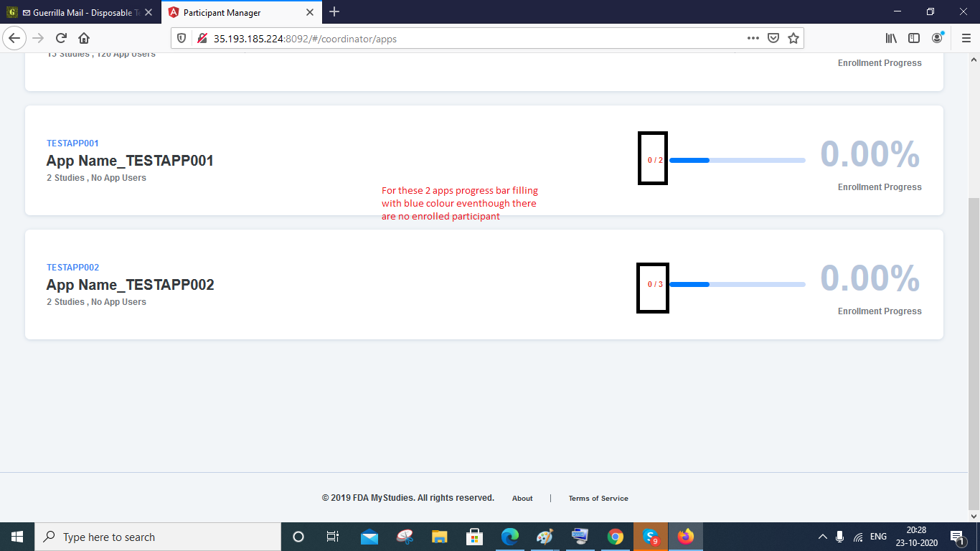Close the Participant Manager tab
980x551 pixels.
tap(310, 12)
